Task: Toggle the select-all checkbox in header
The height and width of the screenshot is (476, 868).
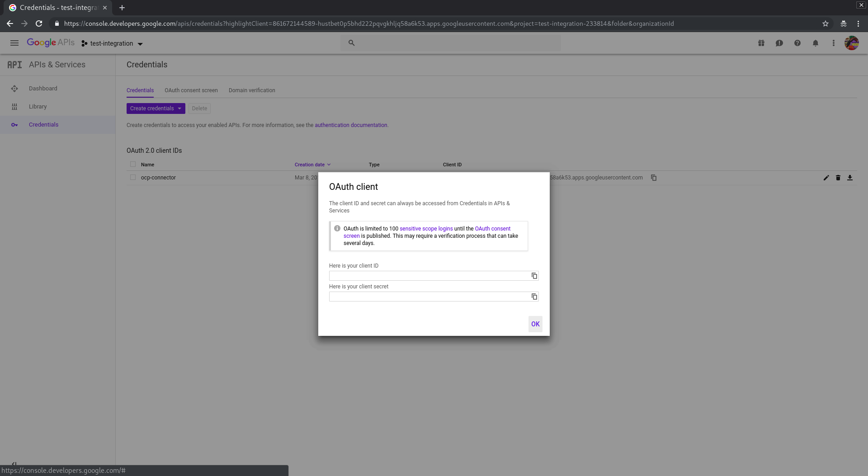Action: point(133,164)
